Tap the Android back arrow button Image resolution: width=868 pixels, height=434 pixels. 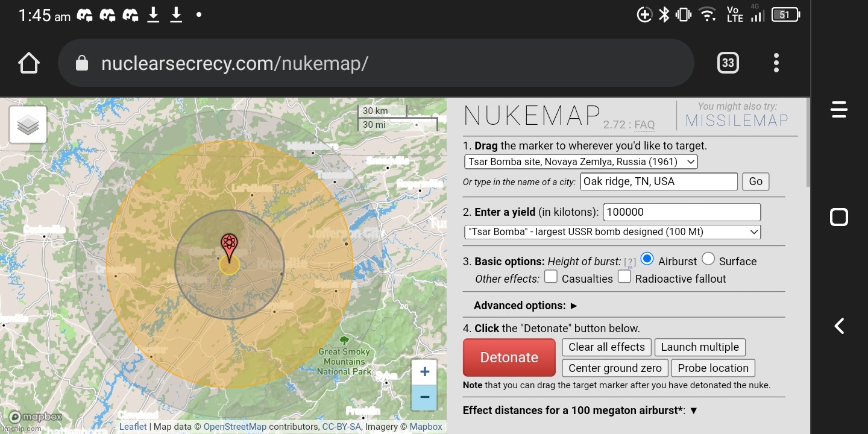[x=839, y=326]
